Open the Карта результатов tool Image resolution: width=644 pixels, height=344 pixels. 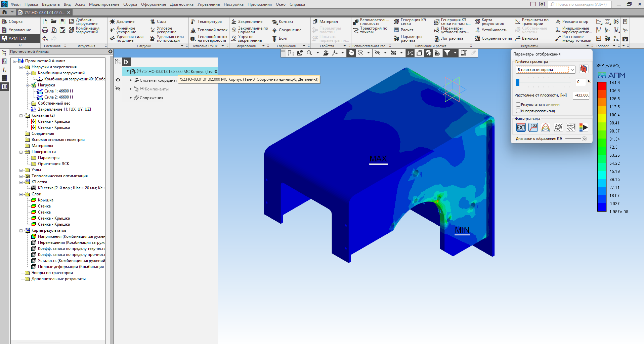[x=477, y=22]
